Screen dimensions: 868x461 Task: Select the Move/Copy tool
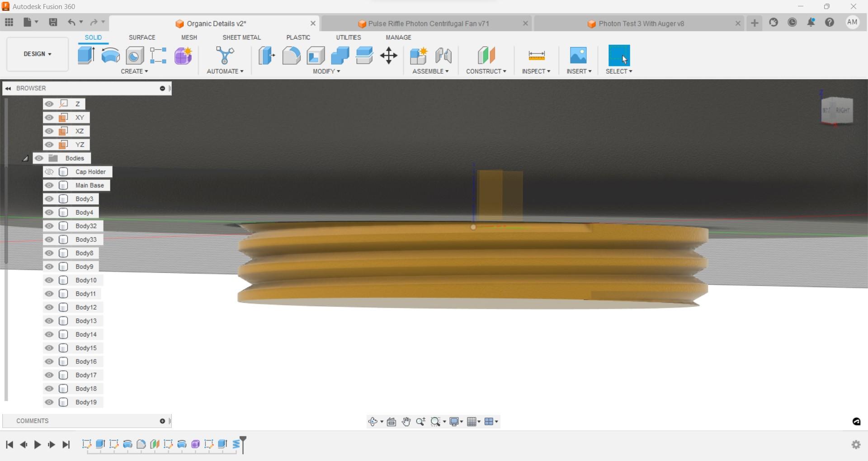[389, 56]
